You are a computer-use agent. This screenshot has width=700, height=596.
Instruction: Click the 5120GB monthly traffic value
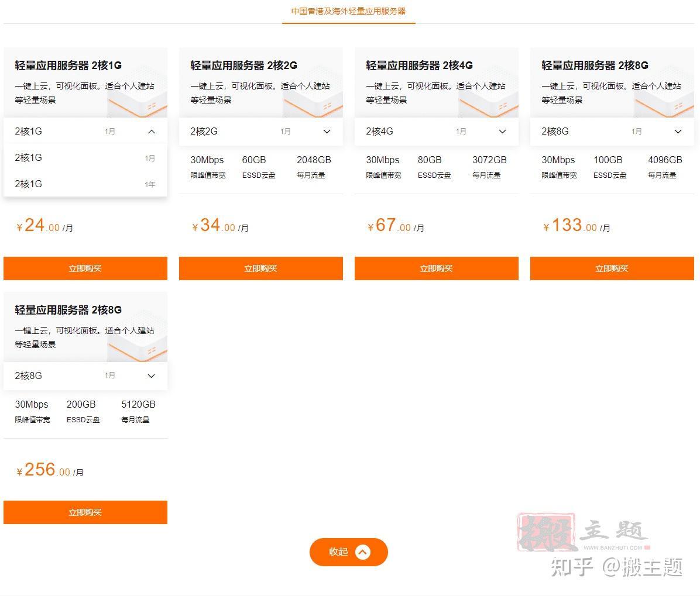138,405
